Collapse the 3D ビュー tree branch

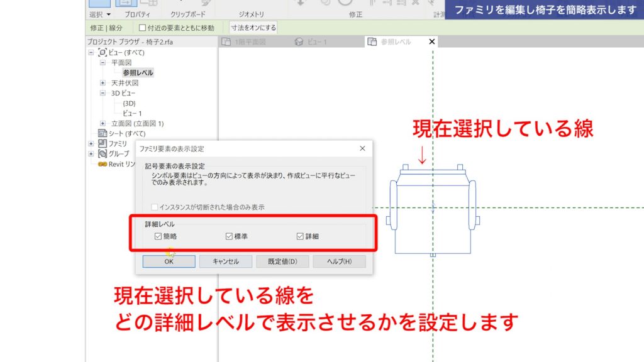pyautogui.click(x=101, y=93)
